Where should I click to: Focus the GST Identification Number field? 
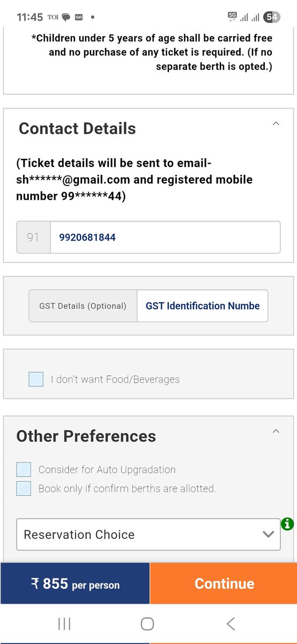coord(203,306)
